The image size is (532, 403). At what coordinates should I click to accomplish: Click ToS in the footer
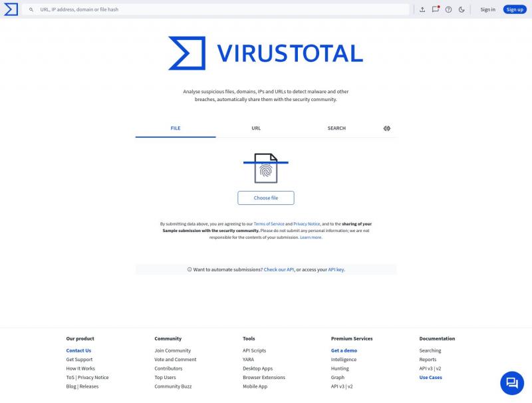(x=70, y=378)
